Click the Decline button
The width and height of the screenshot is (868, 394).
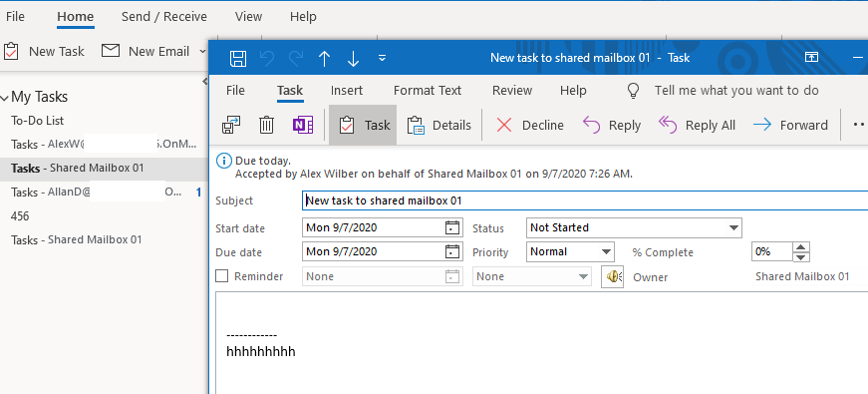pos(529,126)
